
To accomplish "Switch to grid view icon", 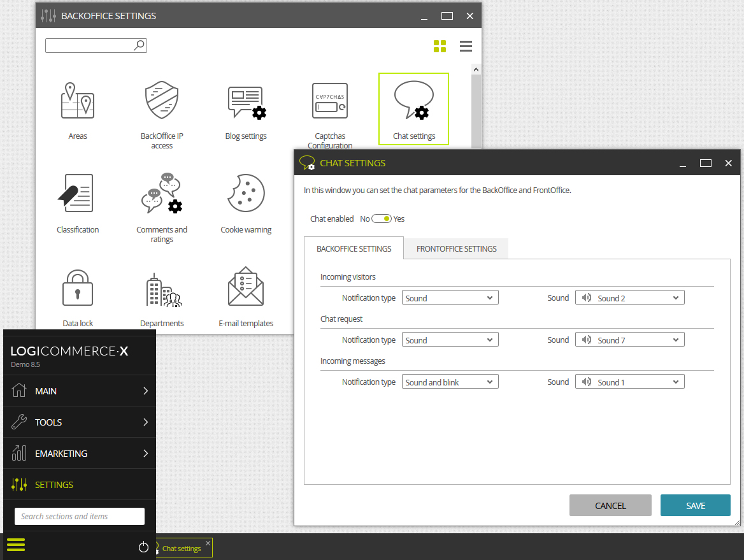I will (440, 46).
